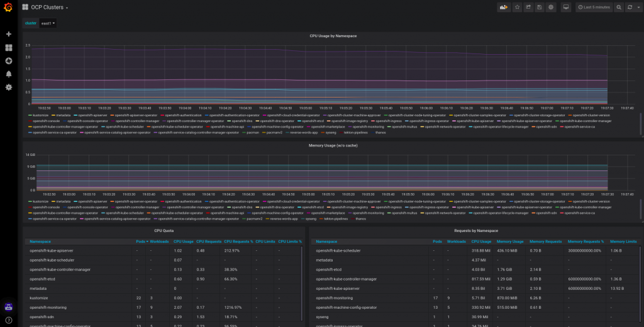Open the Create plus menu in the sidebar
This screenshot has height=327, width=644.
tap(9, 34)
